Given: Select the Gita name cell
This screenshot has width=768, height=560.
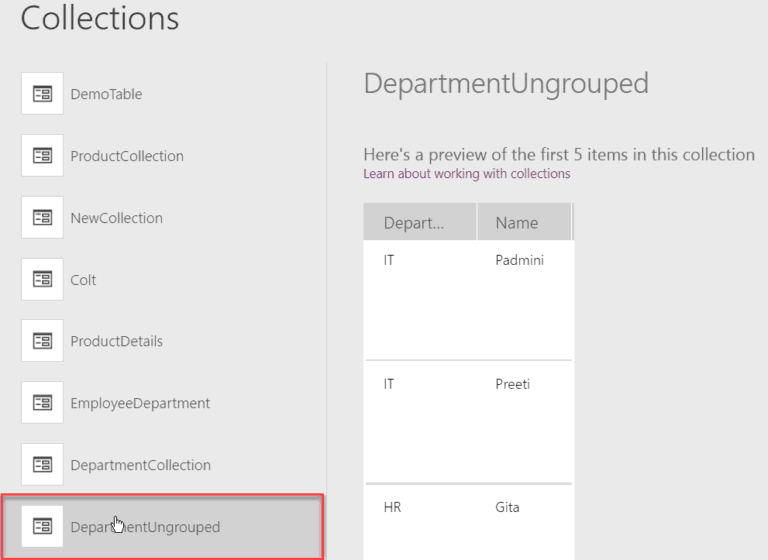Looking at the screenshot, I should [x=507, y=507].
